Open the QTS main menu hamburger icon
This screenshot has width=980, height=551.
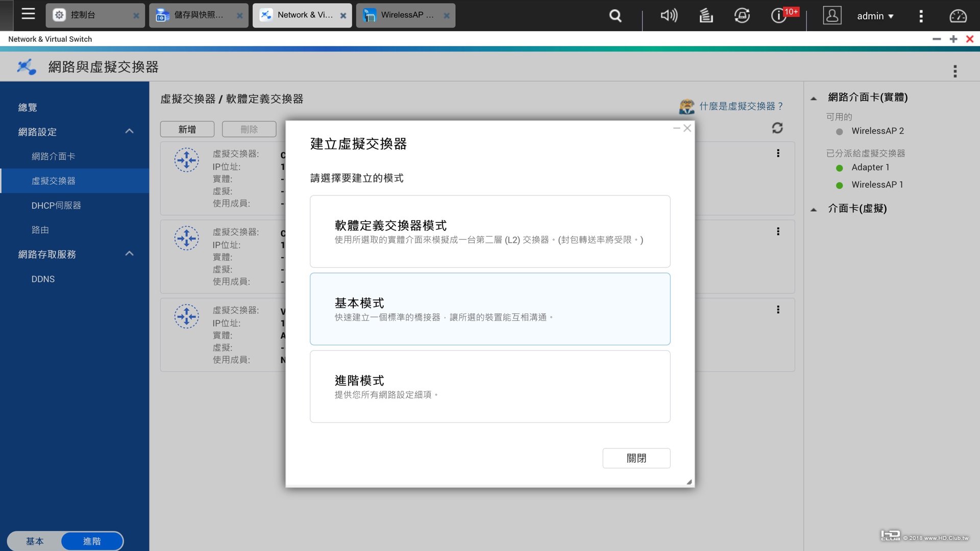click(x=28, y=14)
